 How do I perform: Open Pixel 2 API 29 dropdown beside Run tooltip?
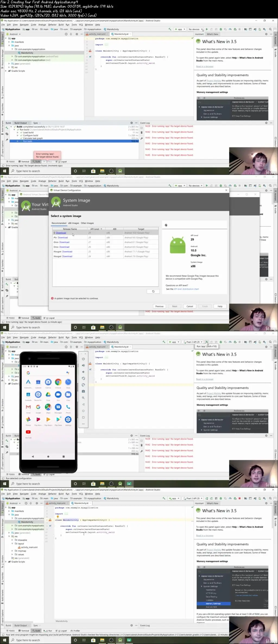193,342
